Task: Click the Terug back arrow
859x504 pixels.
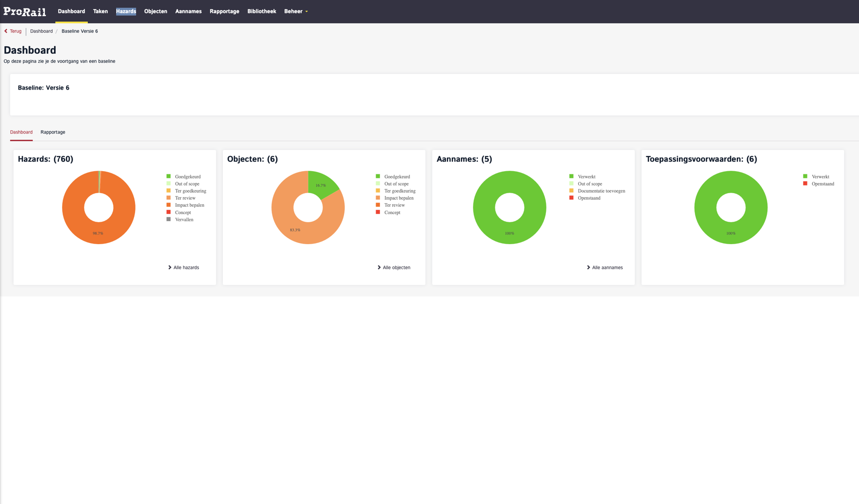Action: [6, 31]
